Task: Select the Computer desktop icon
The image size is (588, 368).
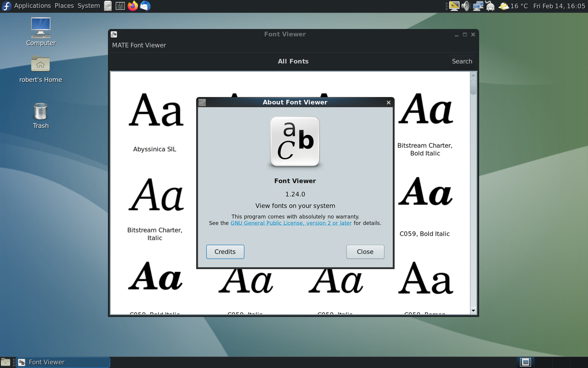Action: (x=41, y=31)
